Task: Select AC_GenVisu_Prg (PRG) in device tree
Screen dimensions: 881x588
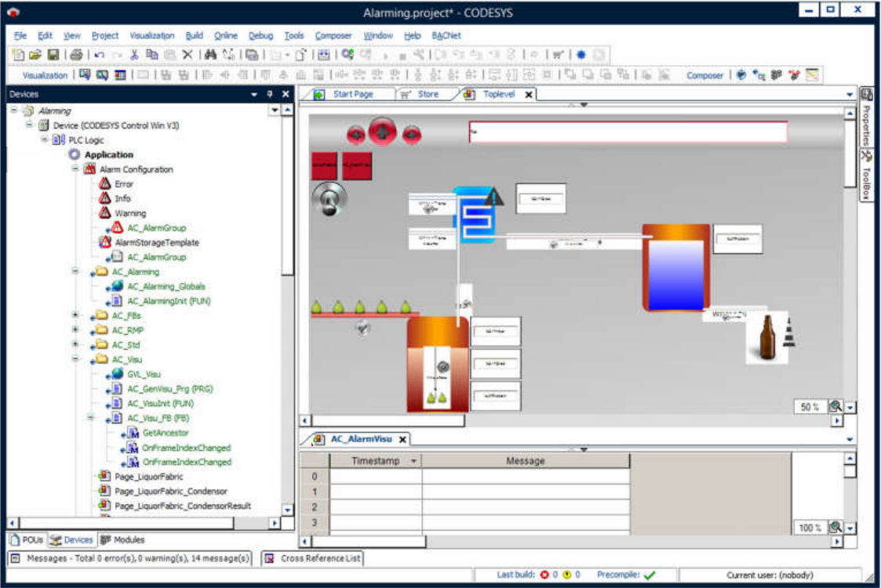Action: point(169,389)
